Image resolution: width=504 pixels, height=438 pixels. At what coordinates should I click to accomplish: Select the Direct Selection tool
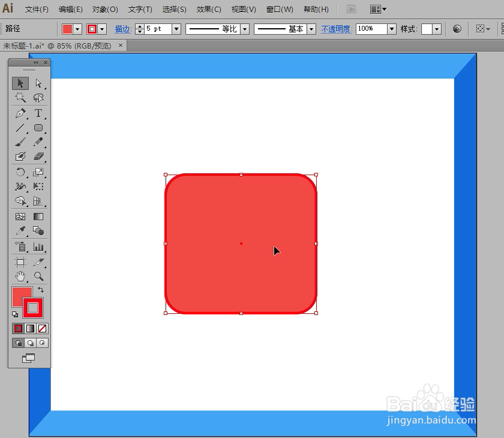click(x=38, y=83)
